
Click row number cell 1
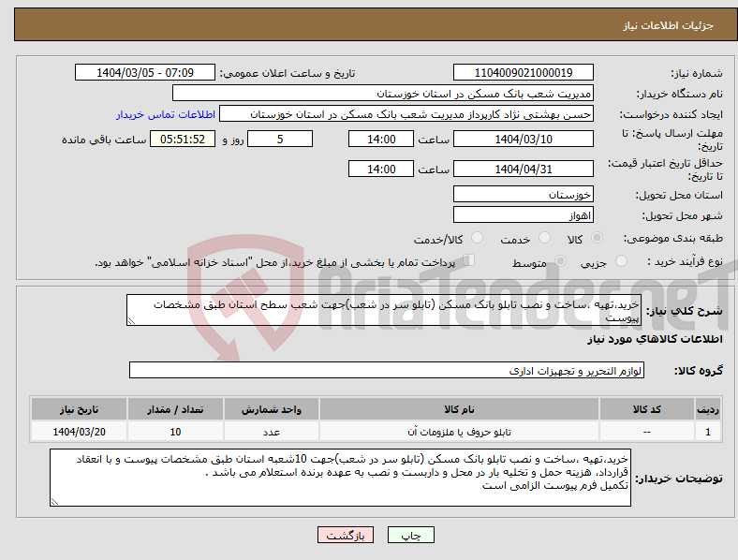coord(708,432)
